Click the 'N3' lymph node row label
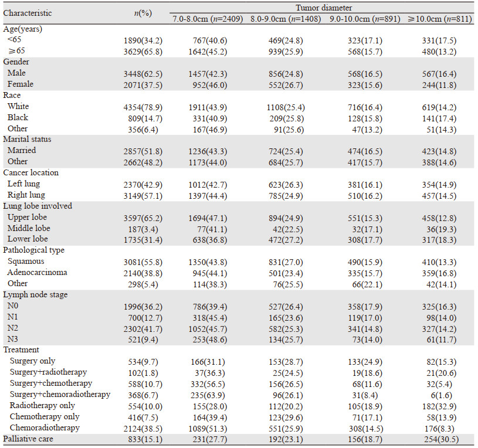The width and height of the screenshot is (478, 448). pyautogui.click(x=13, y=338)
